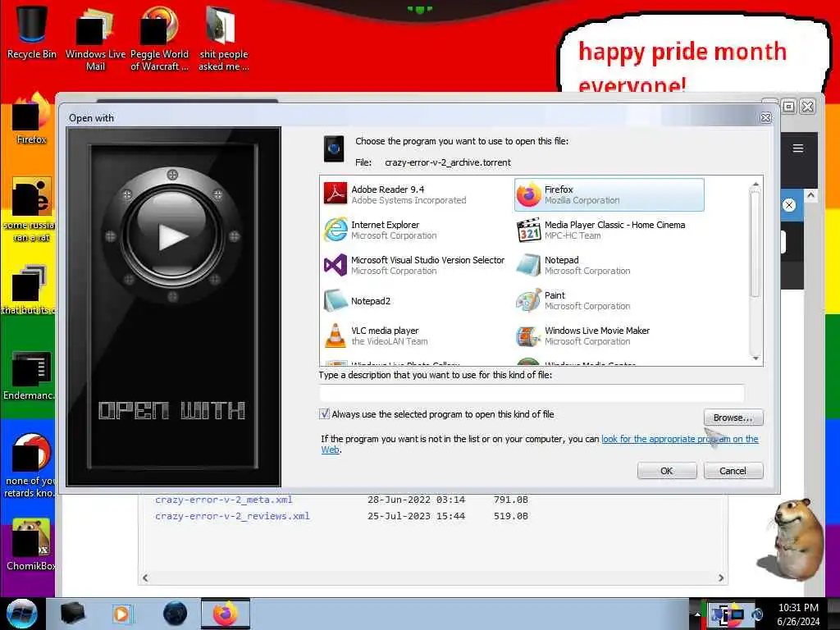The image size is (840, 630).
Task: Select Peggle World of Warcraft desktop icon
Action: (160, 39)
